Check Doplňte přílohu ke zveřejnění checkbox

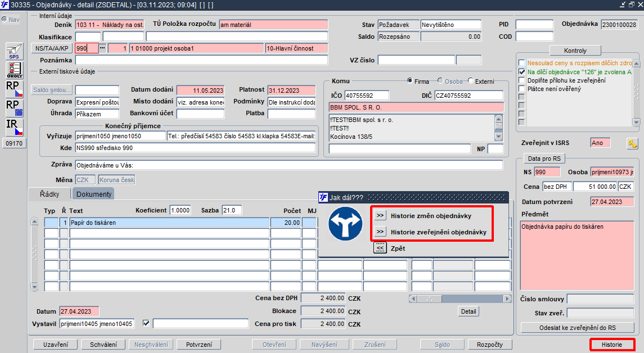[x=521, y=80]
